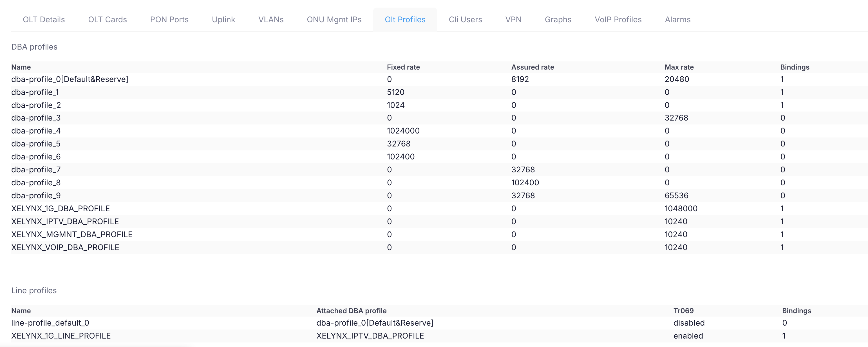Viewport: 868px width, 347px height.
Task: Open the VPN tab
Action: point(513,19)
